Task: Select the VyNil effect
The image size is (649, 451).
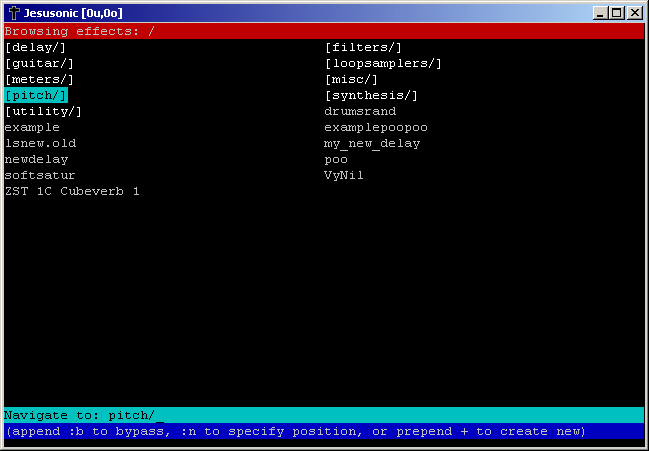Action: pos(344,175)
